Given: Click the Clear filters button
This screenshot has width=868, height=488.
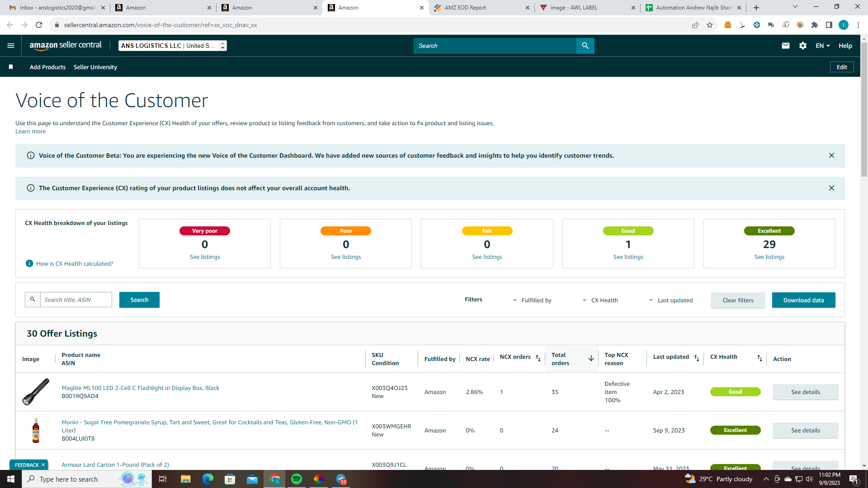Looking at the screenshot, I should [x=738, y=300].
